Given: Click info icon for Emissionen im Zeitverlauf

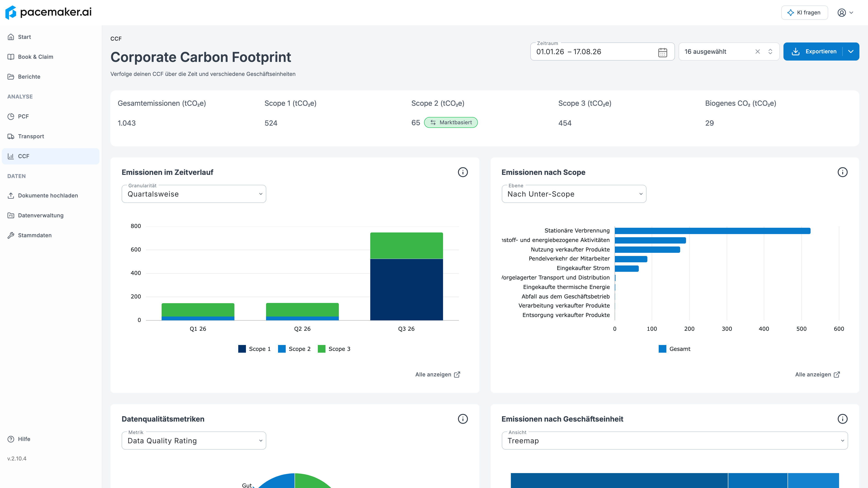Looking at the screenshot, I should coord(463,172).
